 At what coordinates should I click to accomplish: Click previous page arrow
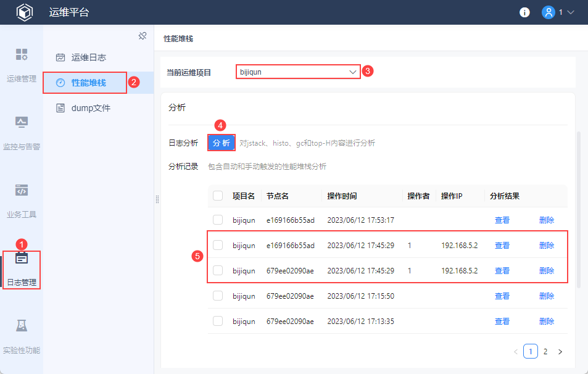coord(516,352)
